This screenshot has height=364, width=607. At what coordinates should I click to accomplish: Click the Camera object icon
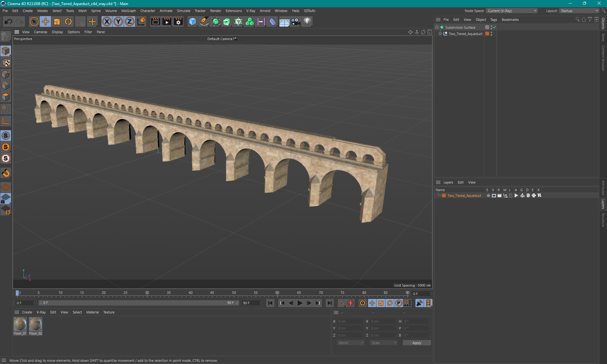296,21
